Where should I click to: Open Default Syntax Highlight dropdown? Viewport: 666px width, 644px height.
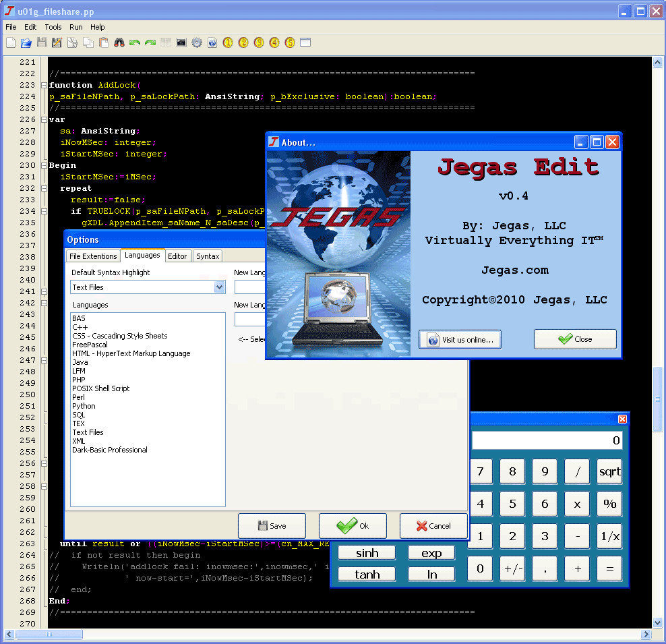pyautogui.click(x=219, y=287)
